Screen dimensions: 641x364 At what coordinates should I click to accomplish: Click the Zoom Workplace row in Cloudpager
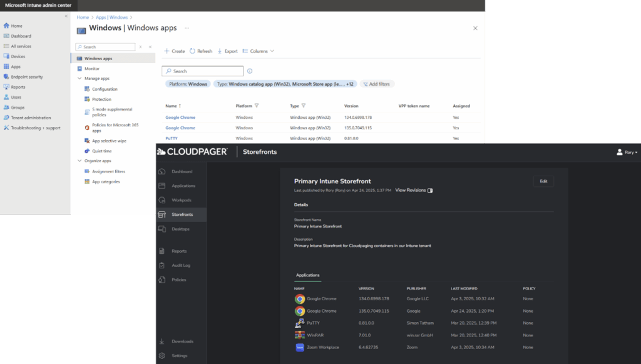point(424,347)
